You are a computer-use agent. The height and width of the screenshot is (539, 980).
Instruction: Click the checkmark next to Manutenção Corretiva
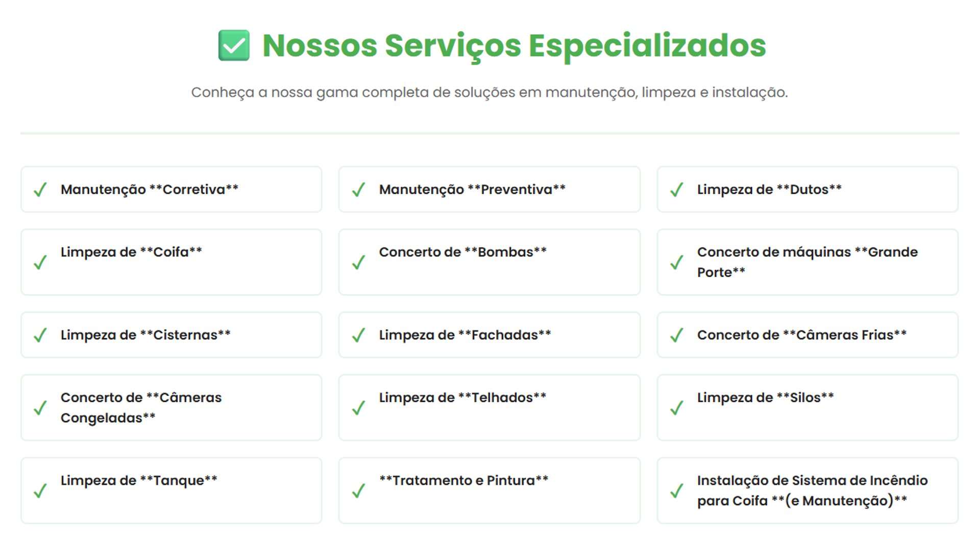[x=40, y=190]
